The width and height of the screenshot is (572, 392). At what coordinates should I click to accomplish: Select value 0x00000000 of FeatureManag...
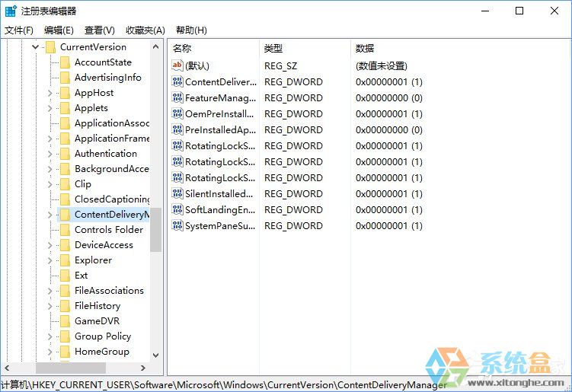click(x=389, y=97)
